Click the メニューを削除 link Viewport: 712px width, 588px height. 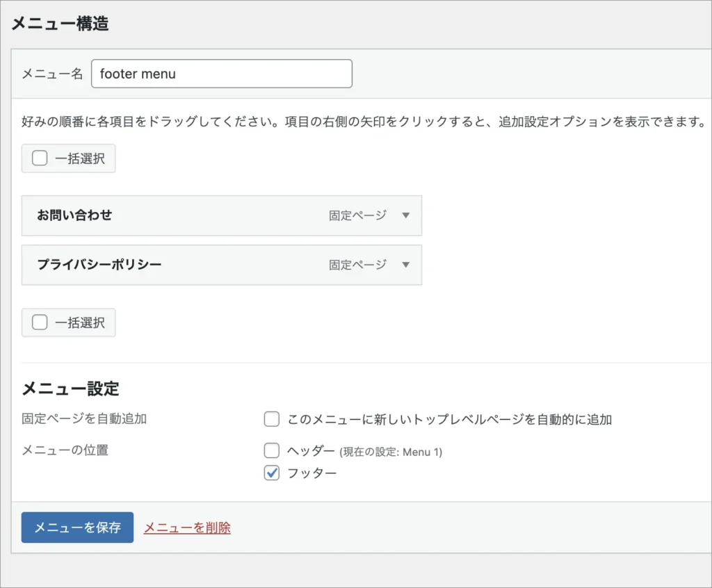[187, 528]
